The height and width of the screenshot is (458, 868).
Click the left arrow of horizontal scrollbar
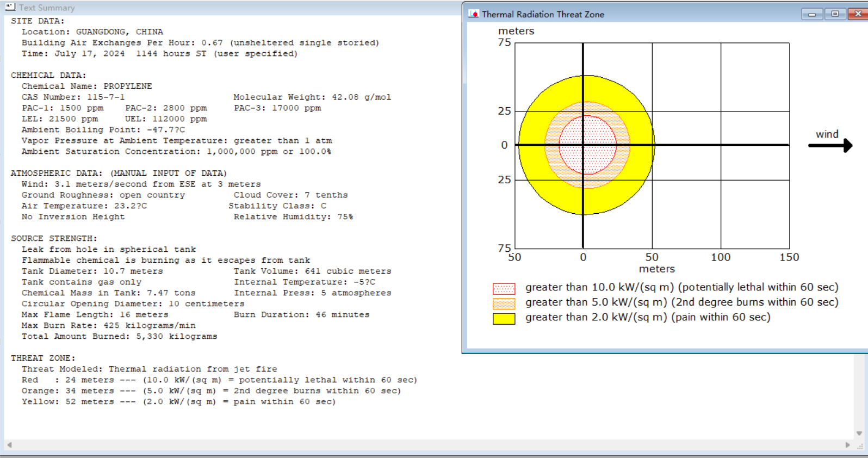point(9,445)
